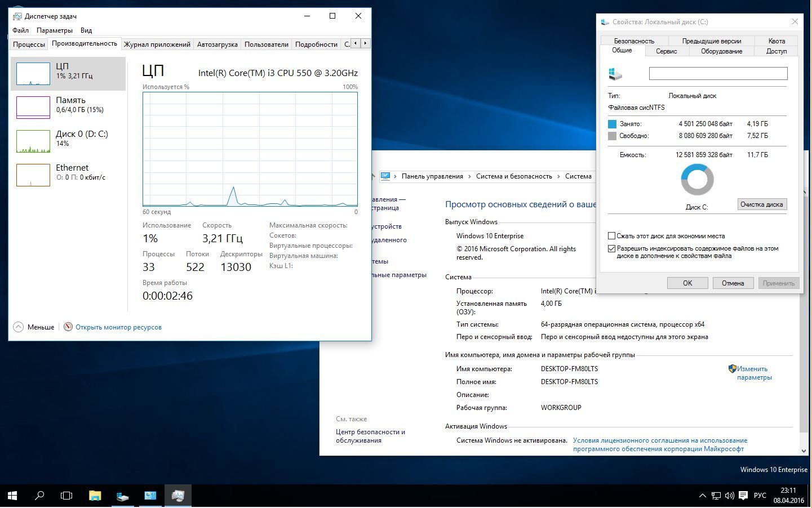812x508 pixels.
Task: Click the Task Manager title bar icon
Action: (17, 16)
